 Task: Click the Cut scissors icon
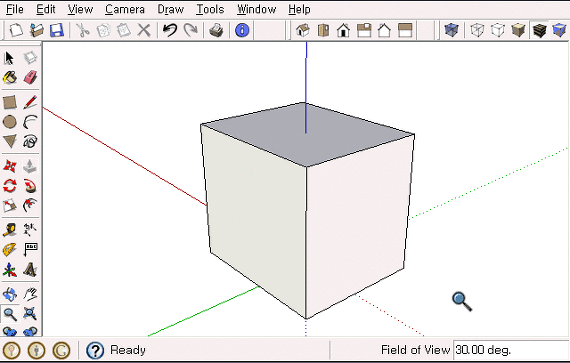pyautogui.click(x=83, y=30)
